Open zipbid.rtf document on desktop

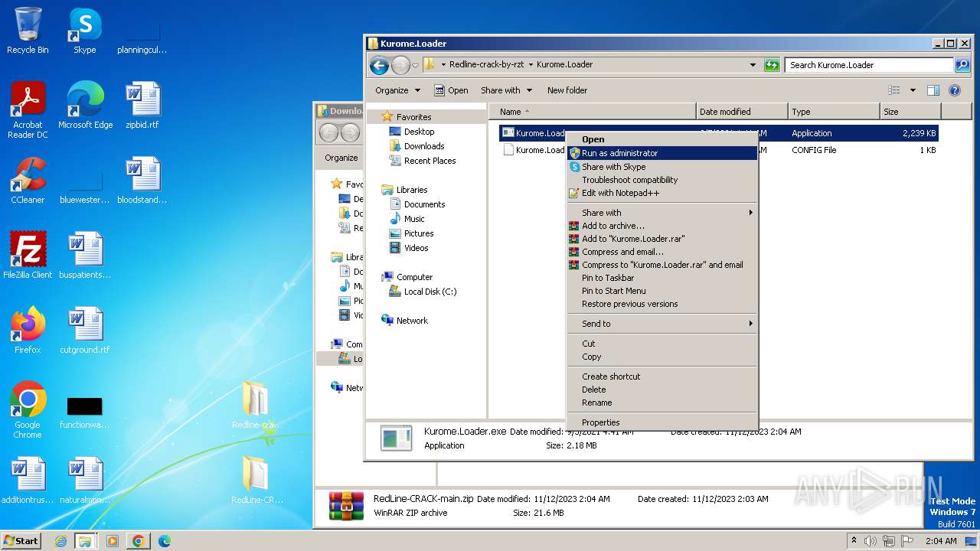point(142,106)
